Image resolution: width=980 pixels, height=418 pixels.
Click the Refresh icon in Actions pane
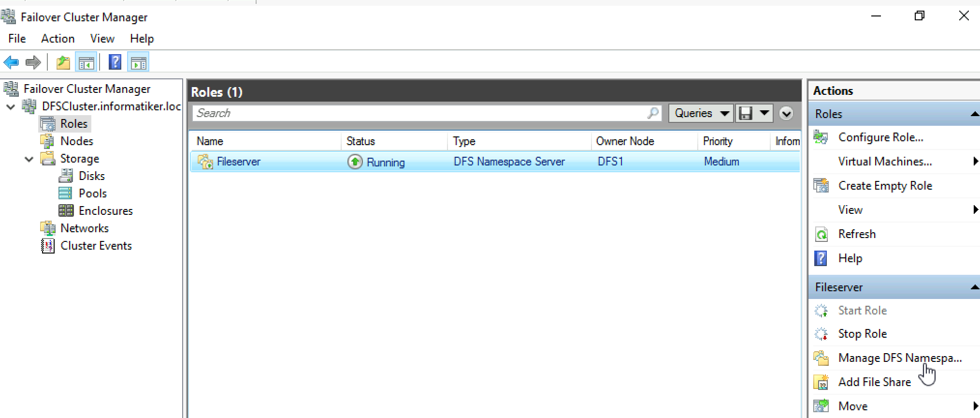pyautogui.click(x=821, y=234)
